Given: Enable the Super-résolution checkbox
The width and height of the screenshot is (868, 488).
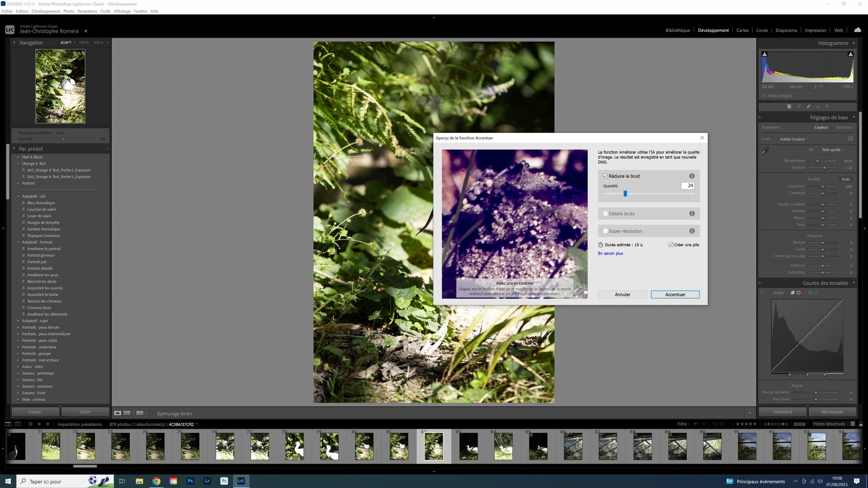Looking at the screenshot, I should (x=606, y=231).
